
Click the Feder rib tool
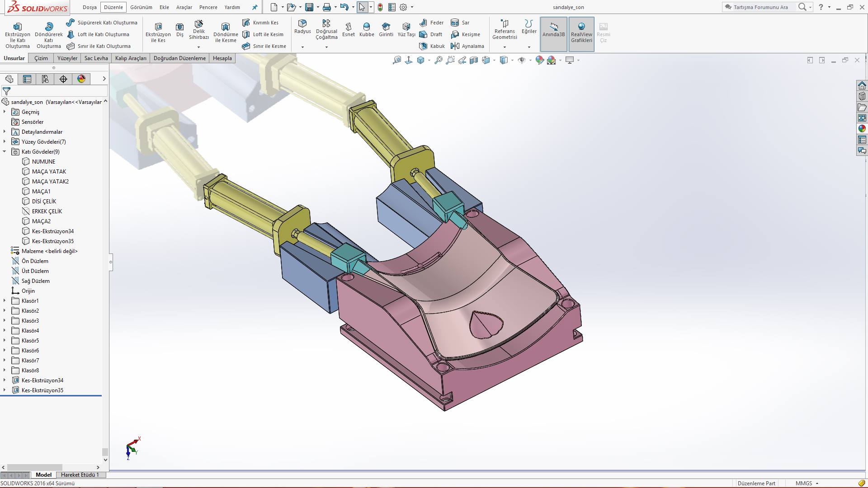point(431,23)
